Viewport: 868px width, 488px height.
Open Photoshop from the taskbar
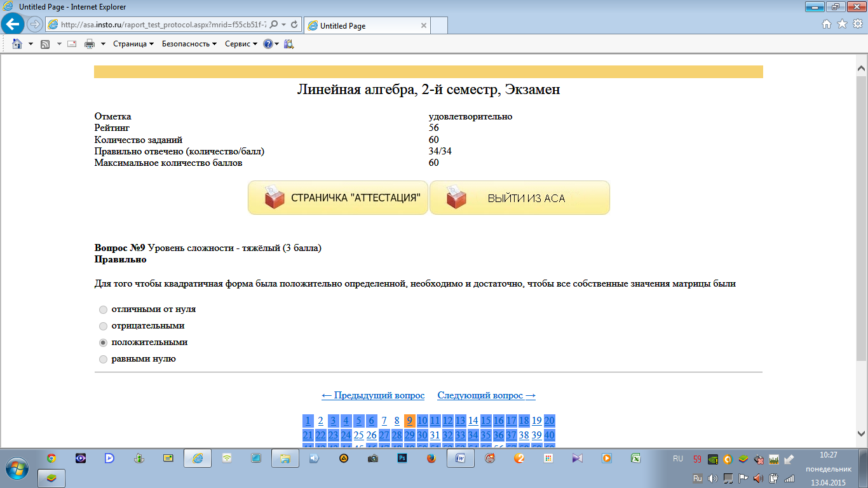pos(402,457)
